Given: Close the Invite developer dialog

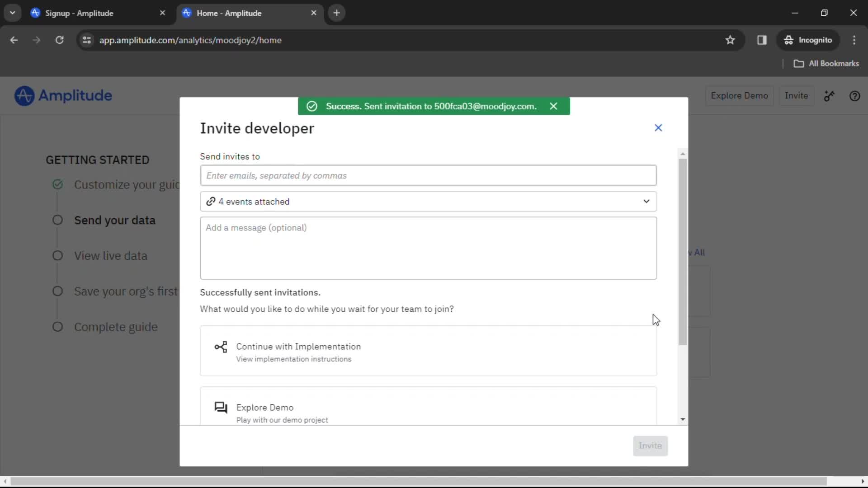Looking at the screenshot, I should (658, 128).
